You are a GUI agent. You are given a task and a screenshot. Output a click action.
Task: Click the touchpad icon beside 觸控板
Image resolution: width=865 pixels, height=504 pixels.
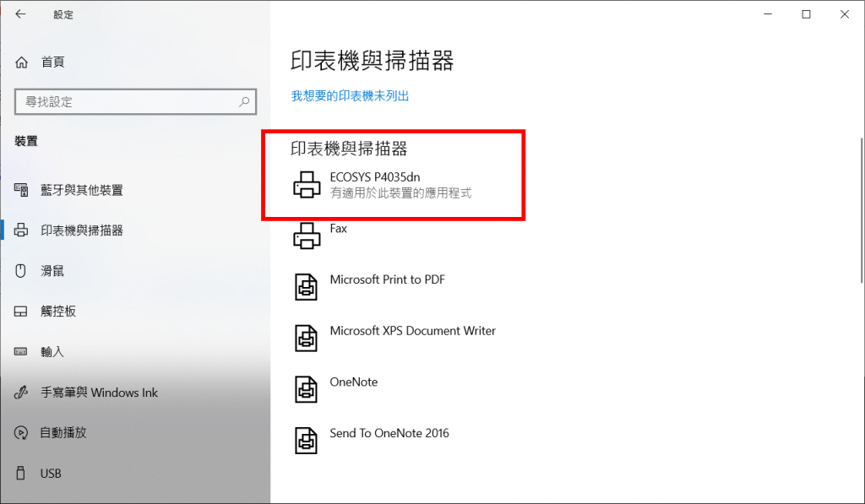tap(20, 312)
